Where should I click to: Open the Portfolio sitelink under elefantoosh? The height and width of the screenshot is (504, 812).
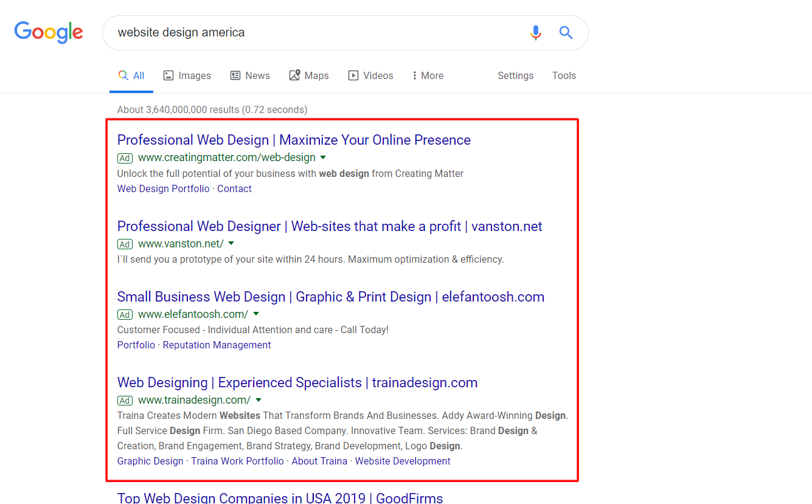point(136,345)
